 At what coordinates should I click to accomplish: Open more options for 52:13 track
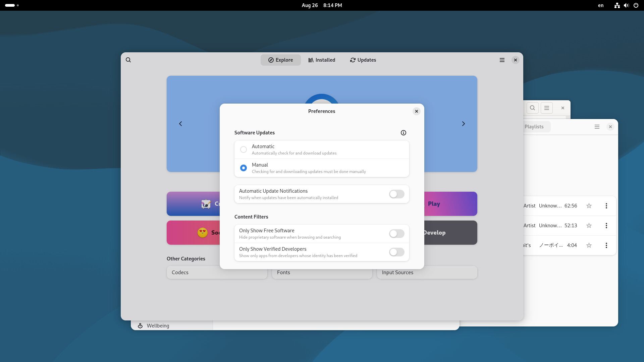tap(606, 226)
